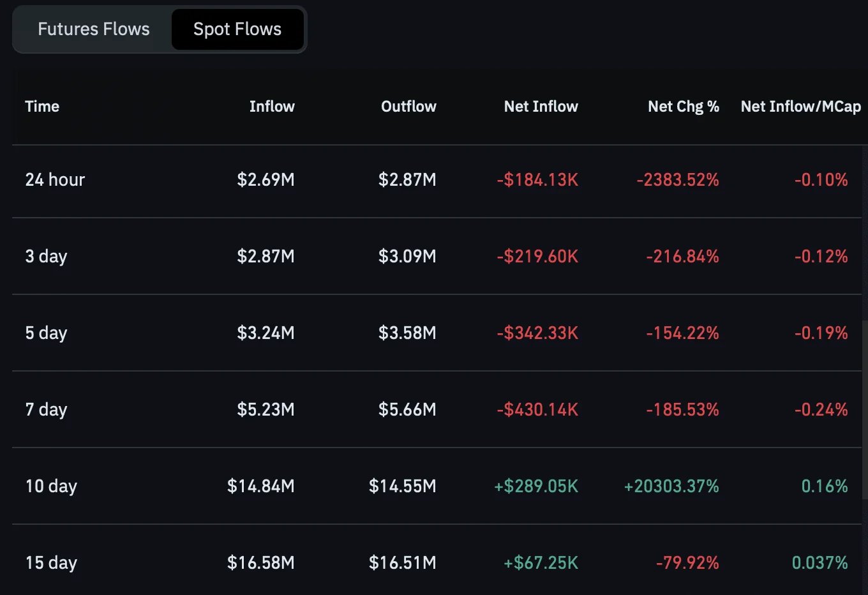
Task: Select the 15 day row label
Action: [51, 563]
